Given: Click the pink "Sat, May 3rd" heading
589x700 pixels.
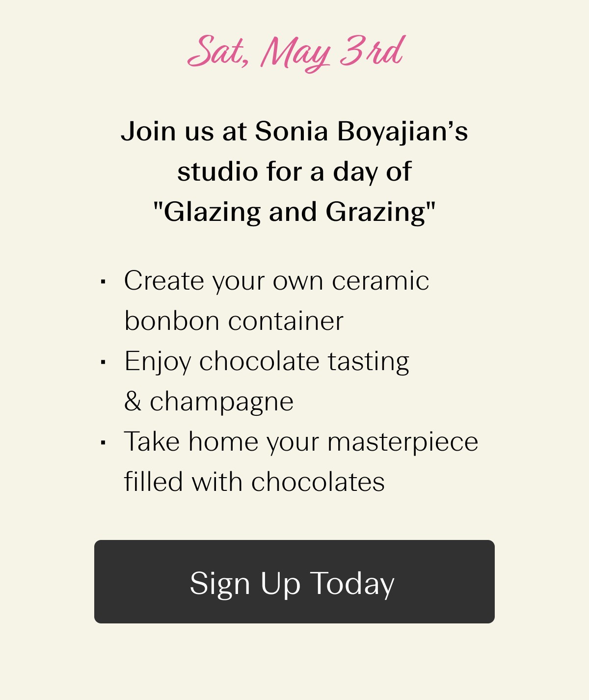Looking at the screenshot, I should 295,52.
